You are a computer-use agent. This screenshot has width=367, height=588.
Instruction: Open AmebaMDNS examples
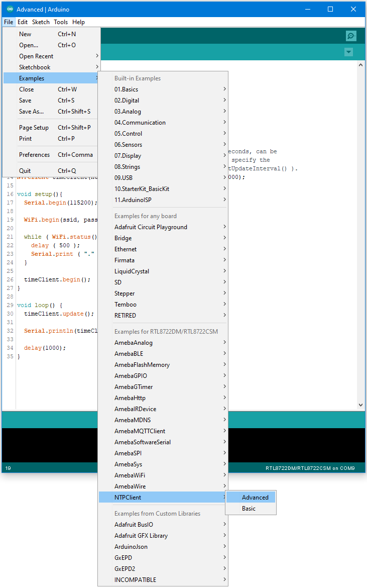click(163, 420)
